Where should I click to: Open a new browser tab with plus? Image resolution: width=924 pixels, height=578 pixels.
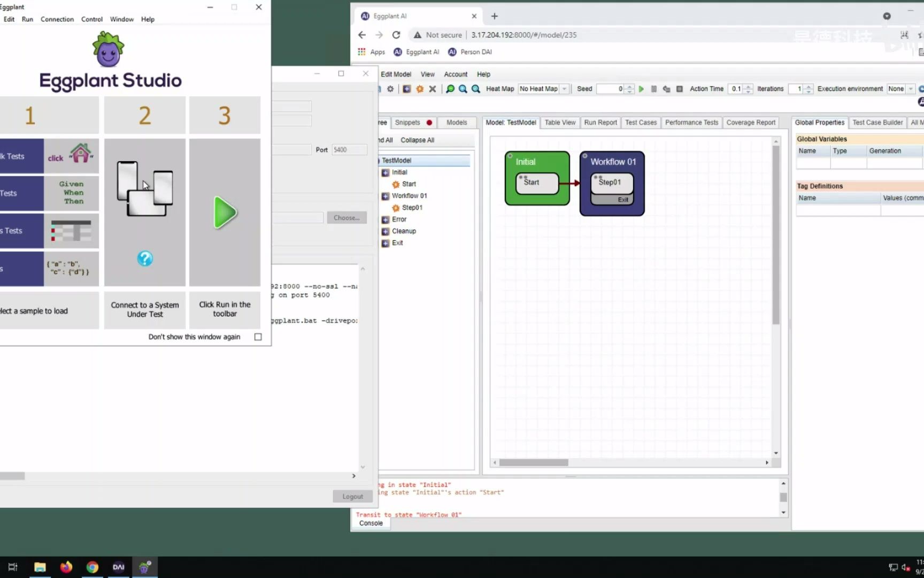coord(494,16)
